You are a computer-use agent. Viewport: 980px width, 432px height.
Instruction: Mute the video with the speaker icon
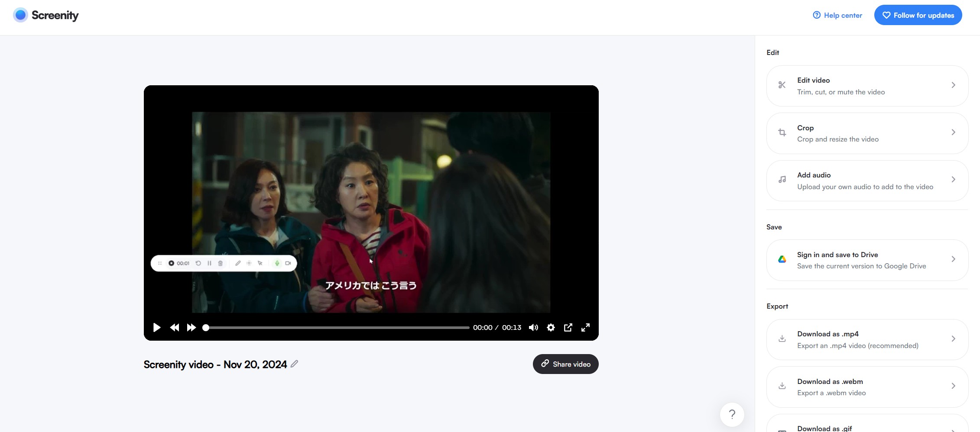533,328
